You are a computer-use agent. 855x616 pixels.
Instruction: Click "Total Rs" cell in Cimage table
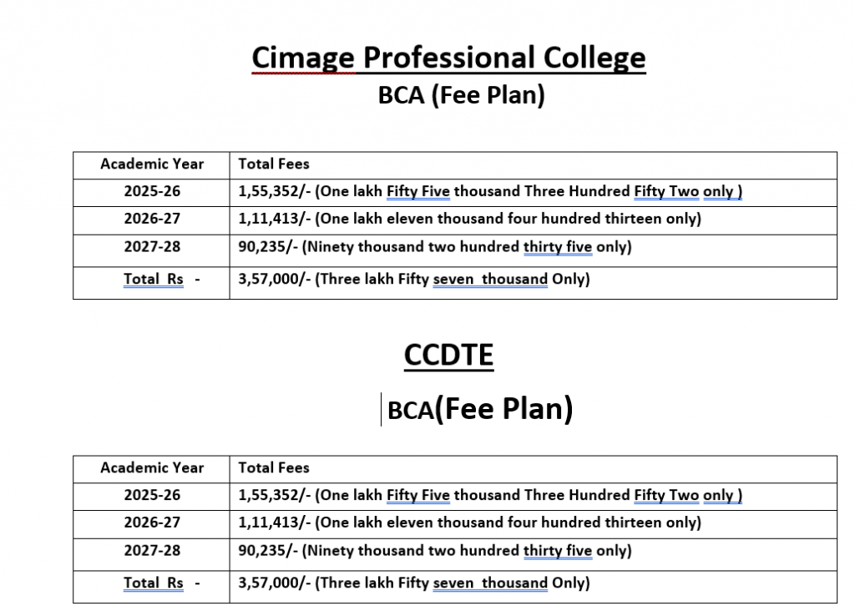[154, 279]
